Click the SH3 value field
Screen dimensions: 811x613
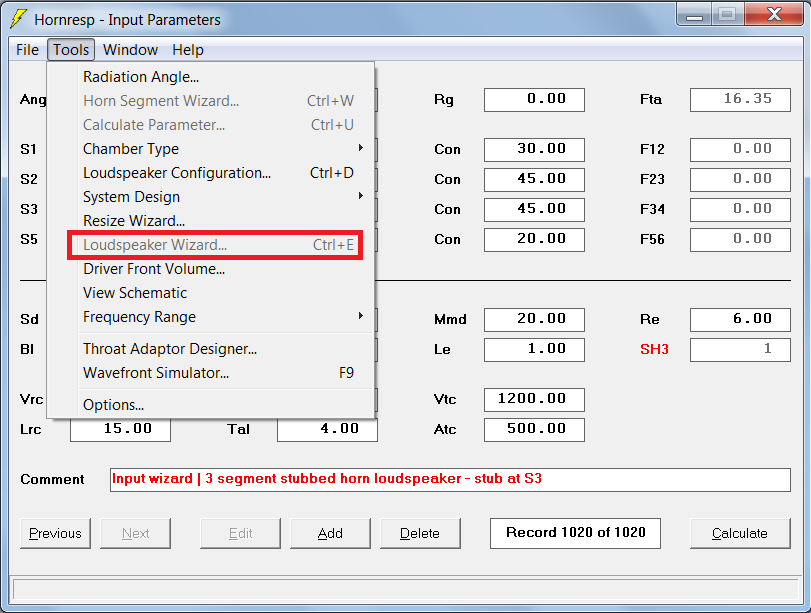point(740,349)
